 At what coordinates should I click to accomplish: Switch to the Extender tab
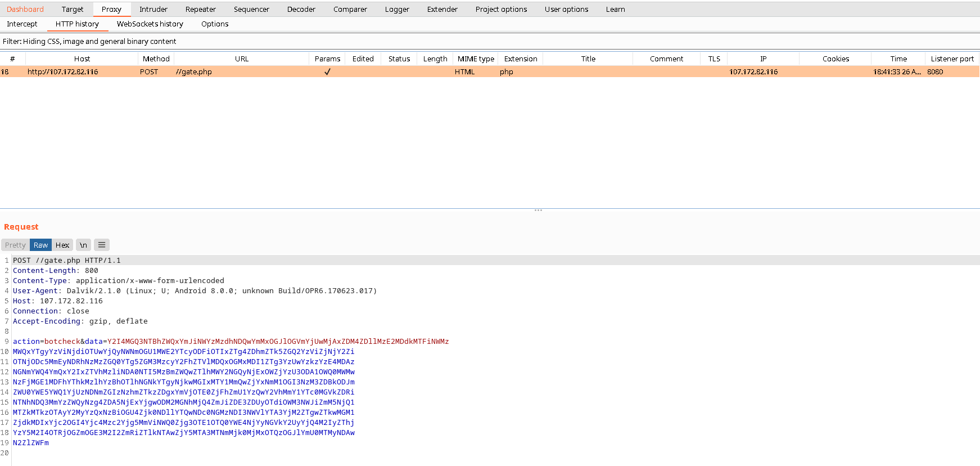pyautogui.click(x=442, y=9)
